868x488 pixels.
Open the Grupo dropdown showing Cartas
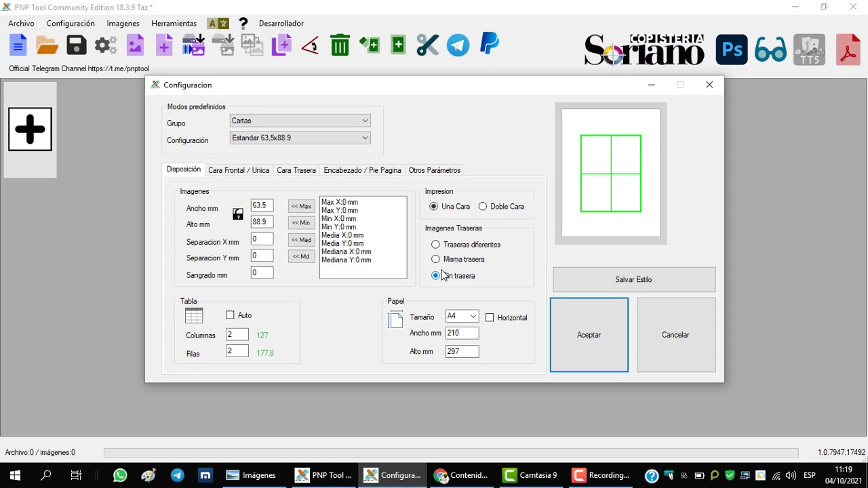(300, 121)
